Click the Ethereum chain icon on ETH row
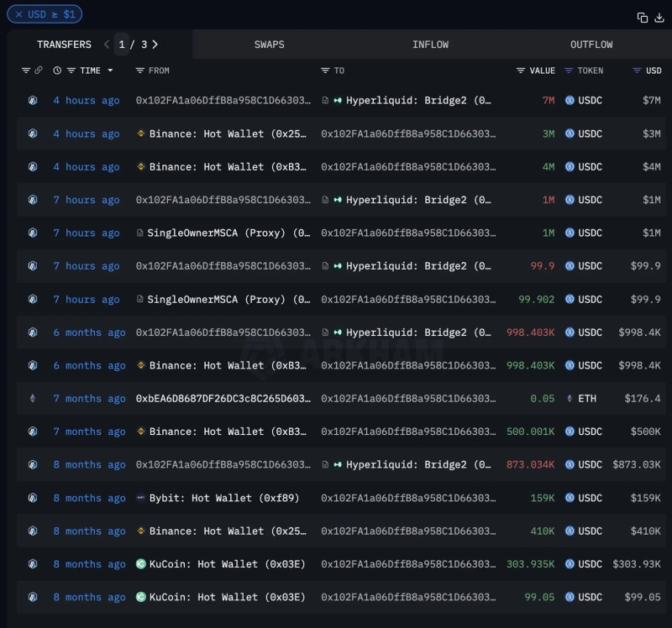 [33, 399]
